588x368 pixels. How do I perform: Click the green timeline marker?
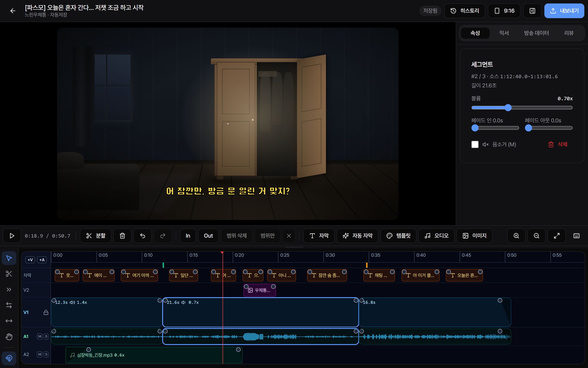[163, 265]
